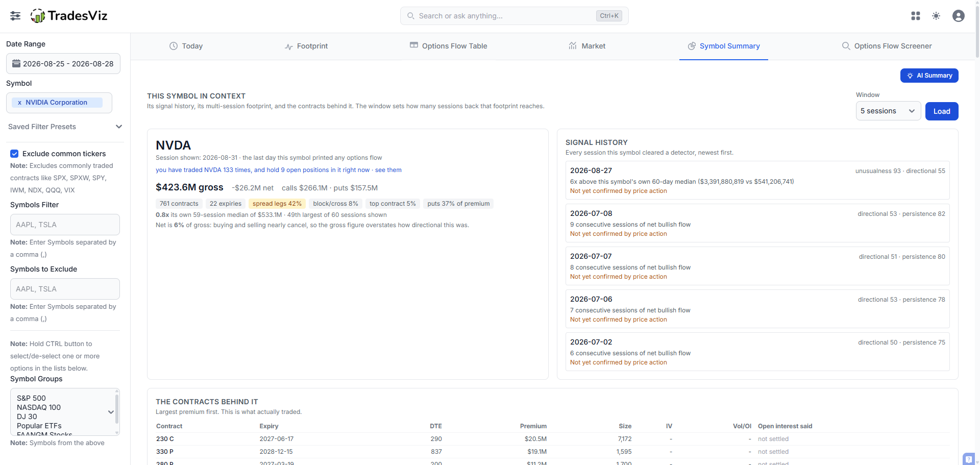Screen dimensions: 980x465
Task: Sort by the Expiry column header
Action: click(x=269, y=426)
